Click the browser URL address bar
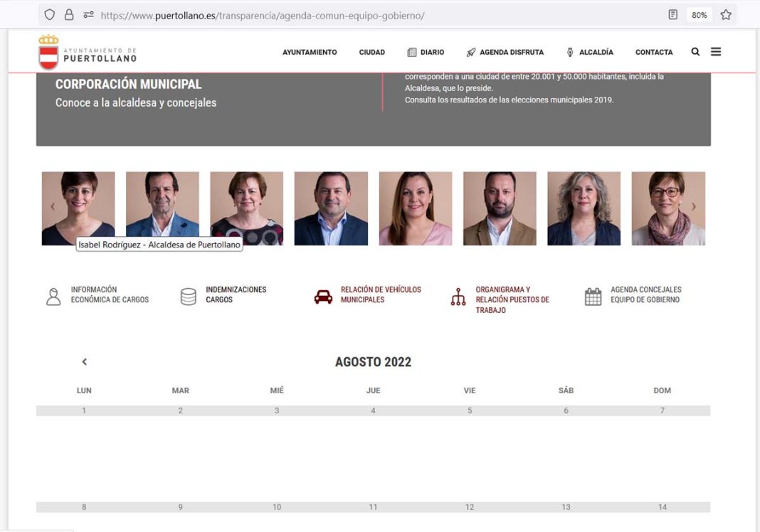The height and width of the screenshot is (532, 760). point(356,15)
